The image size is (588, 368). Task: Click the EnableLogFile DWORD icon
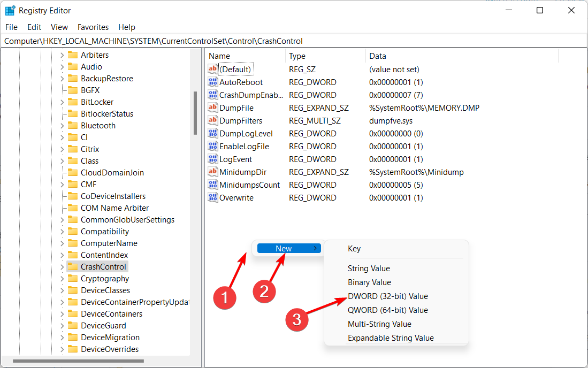pyautogui.click(x=212, y=146)
